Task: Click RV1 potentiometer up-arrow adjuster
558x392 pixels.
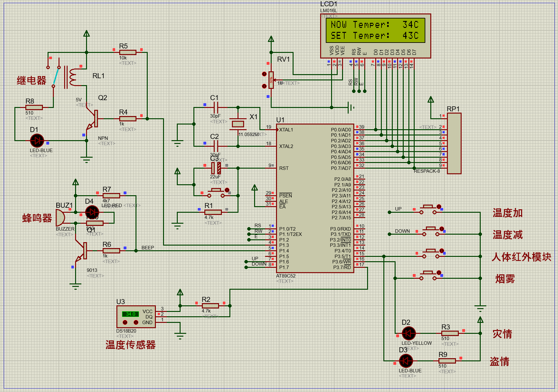Action: [x=264, y=74]
